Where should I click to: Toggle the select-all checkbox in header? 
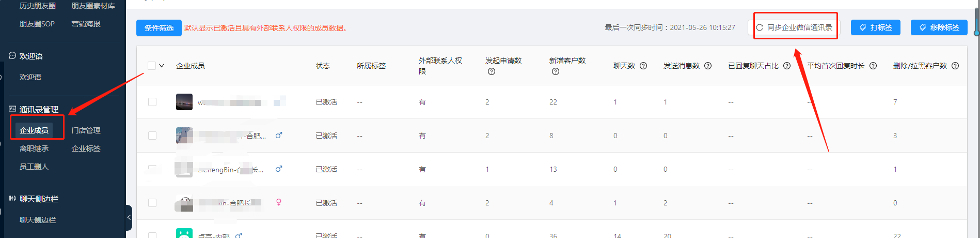[152, 66]
